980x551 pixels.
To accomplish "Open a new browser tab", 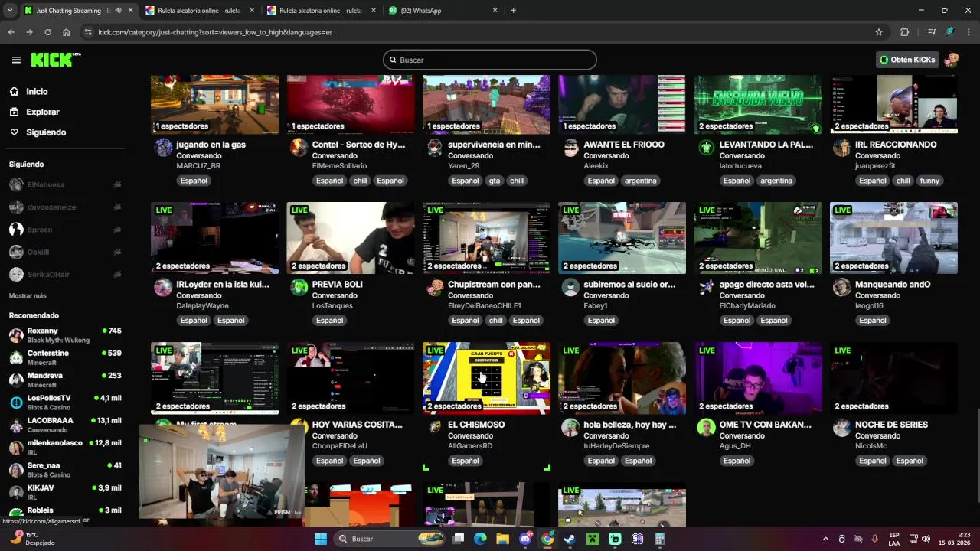I will tap(513, 11).
